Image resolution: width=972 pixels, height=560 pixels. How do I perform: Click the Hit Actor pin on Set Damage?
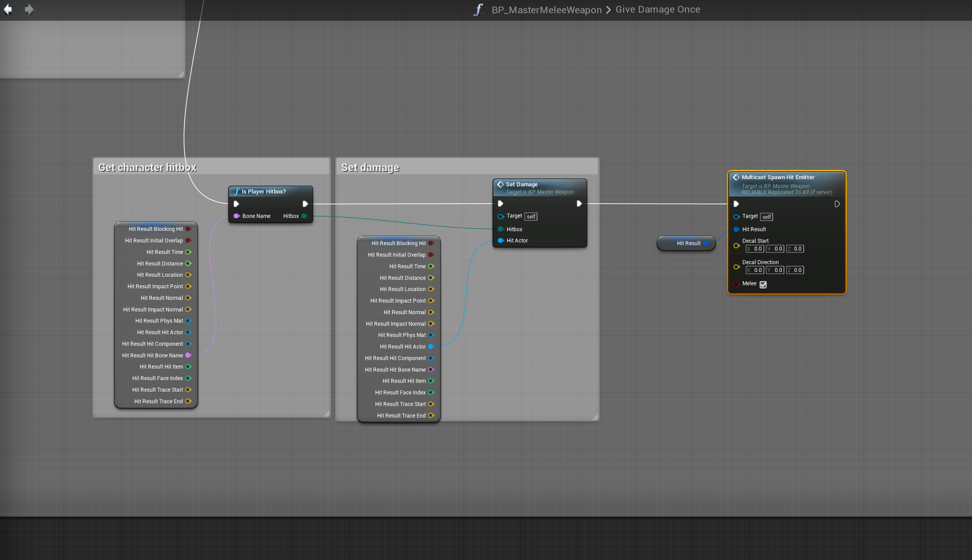pyautogui.click(x=501, y=240)
